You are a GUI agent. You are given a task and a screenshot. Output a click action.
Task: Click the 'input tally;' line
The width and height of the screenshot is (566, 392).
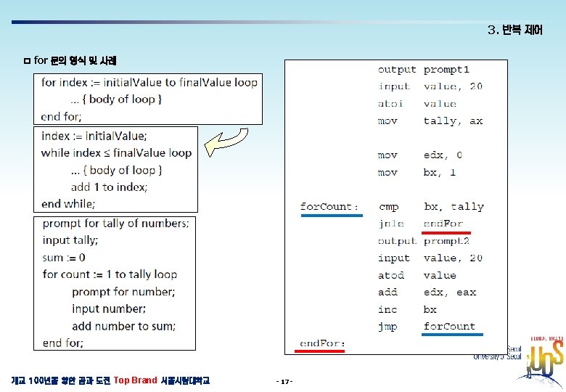pos(70,240)
